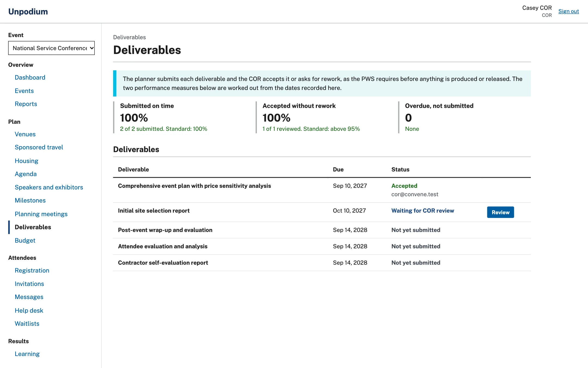Click the 'cor@convene.test' reviewer email

pos(415,194)
